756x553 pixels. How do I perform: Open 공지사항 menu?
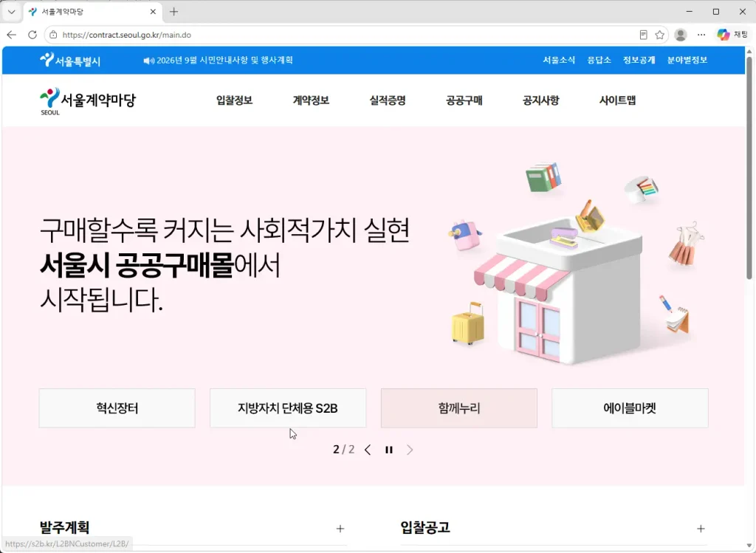click(x=541, y=100)
